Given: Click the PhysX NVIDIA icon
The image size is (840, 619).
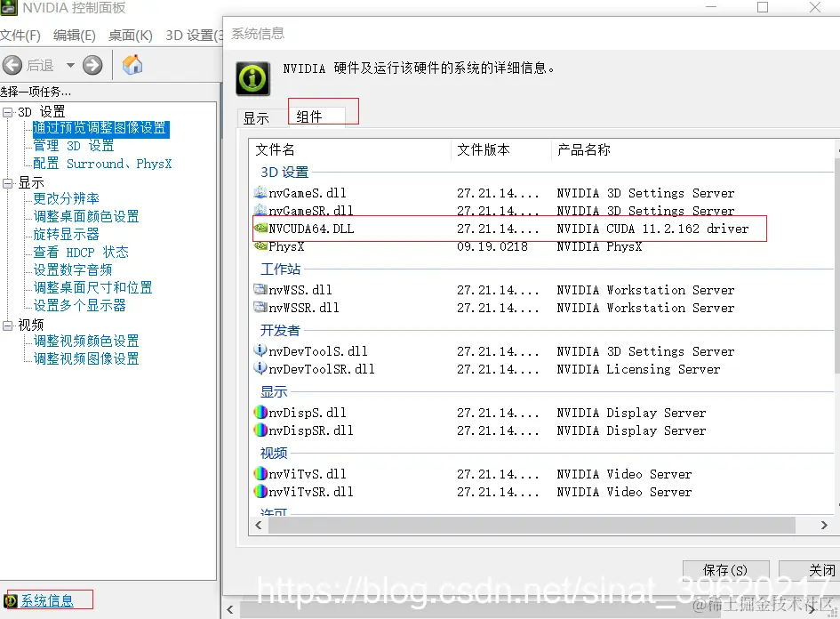Looking at the screenshot, I should 260,246.
